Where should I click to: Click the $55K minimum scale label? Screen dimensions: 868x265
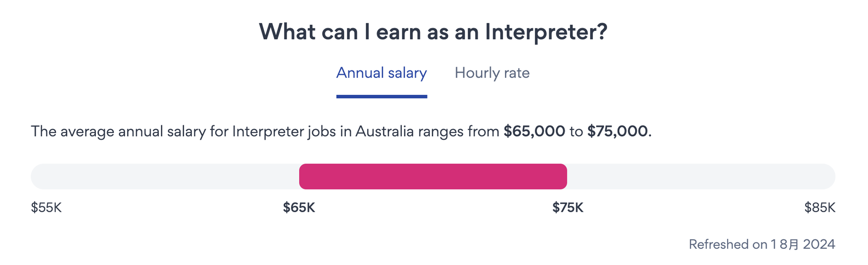(x=46, y=208)
